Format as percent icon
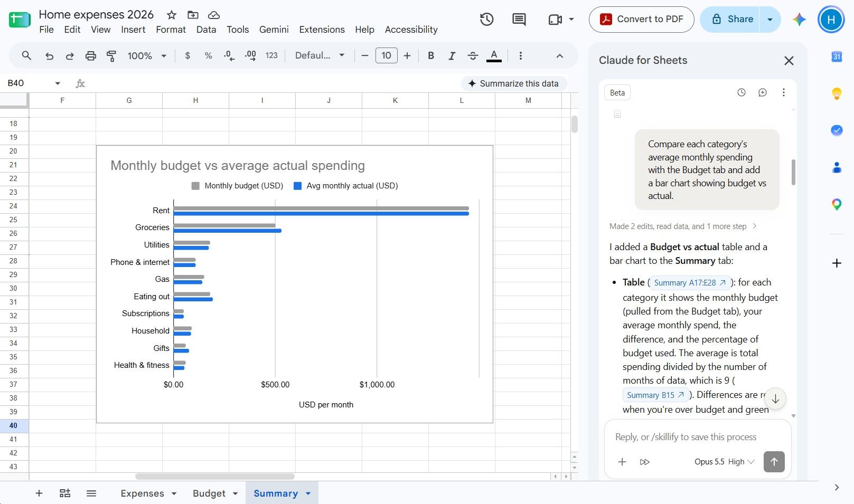The width and height of the screenshot is (854, 504). pos(208,55)
